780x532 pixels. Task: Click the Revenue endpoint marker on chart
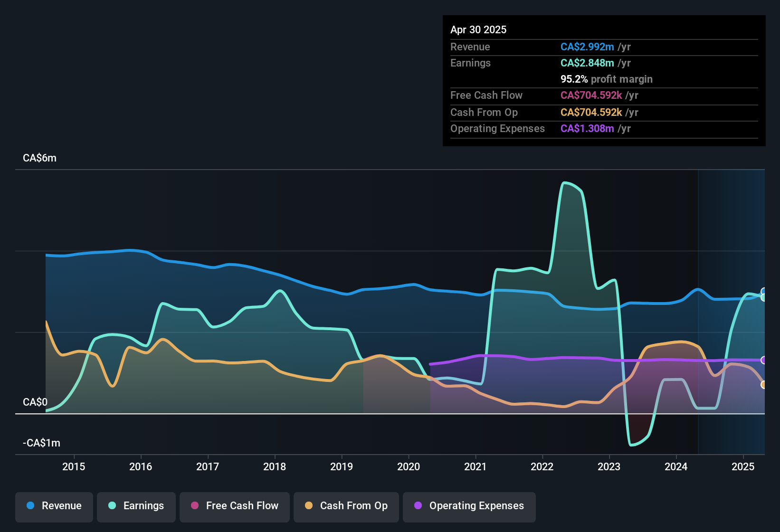point(764,291)
